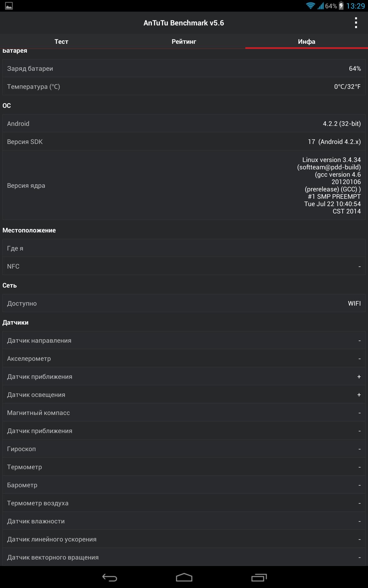Tap the picture notification icon
Image resolution: width=368 pixels, height=588 pixels.
(x=9, y=6)
